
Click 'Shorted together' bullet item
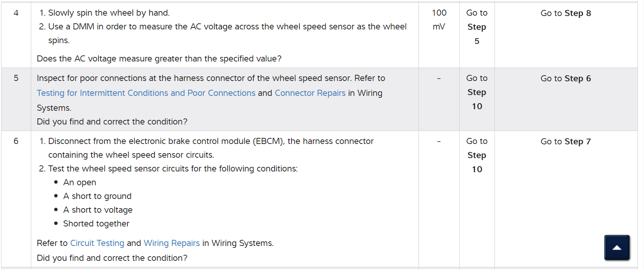click(96, 224)
